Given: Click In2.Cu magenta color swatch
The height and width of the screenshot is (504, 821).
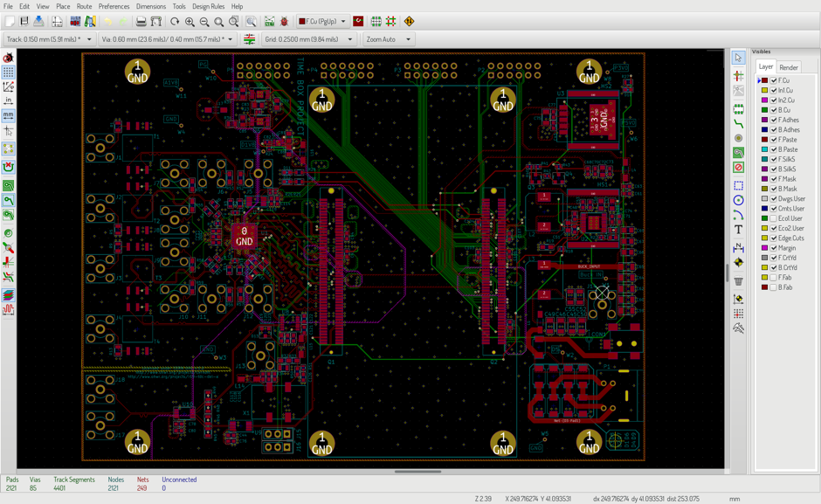Looking at the screenshot, I should click(764, 100).
